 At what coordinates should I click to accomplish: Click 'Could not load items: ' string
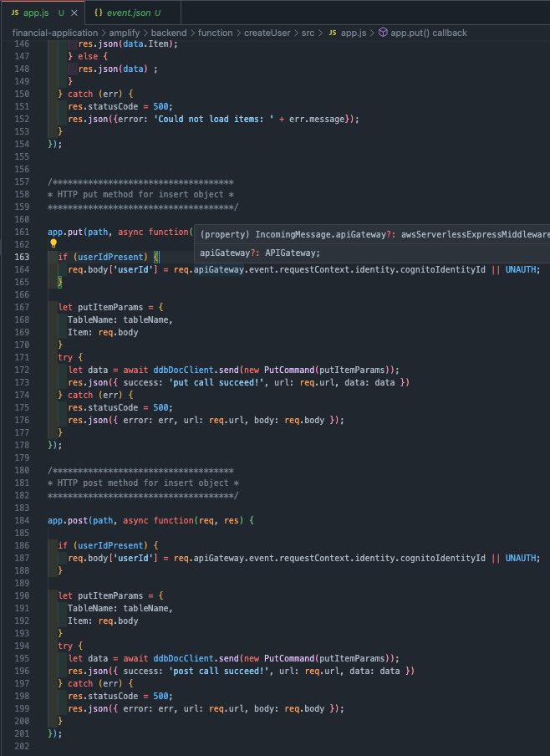213,119
